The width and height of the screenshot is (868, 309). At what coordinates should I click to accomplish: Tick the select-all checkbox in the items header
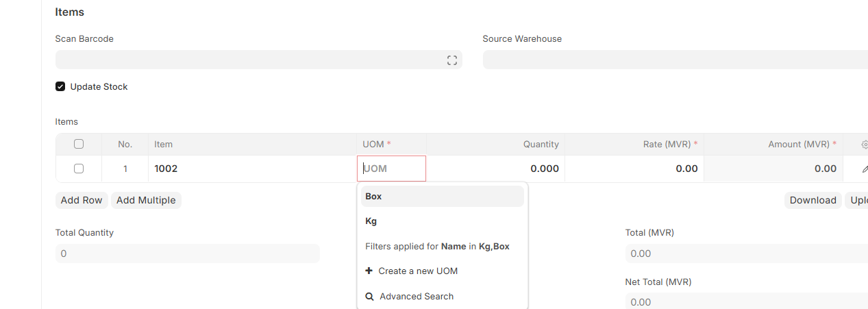tap(79, 144)
